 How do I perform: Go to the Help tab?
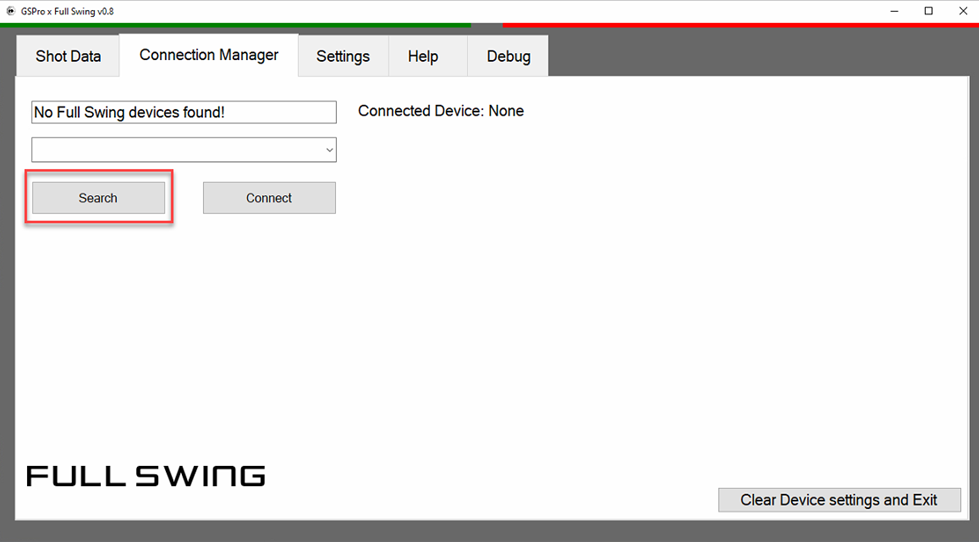tap(423, 56)
